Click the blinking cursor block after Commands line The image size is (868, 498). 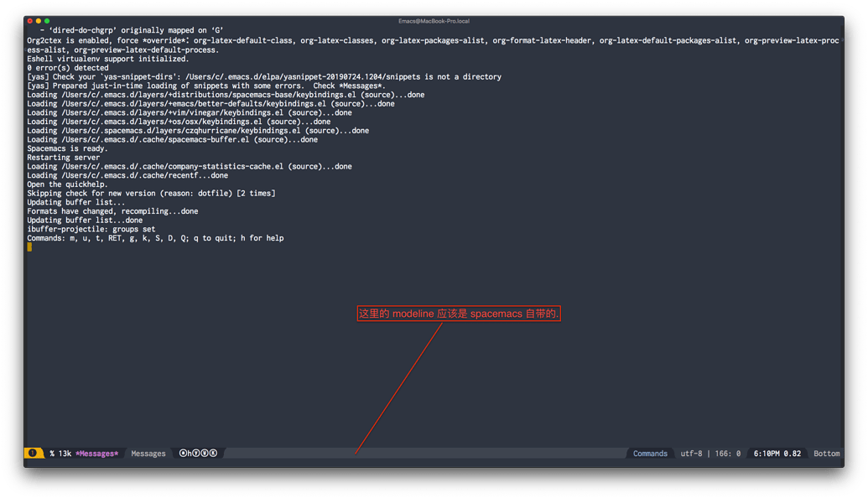coord(28,246)
